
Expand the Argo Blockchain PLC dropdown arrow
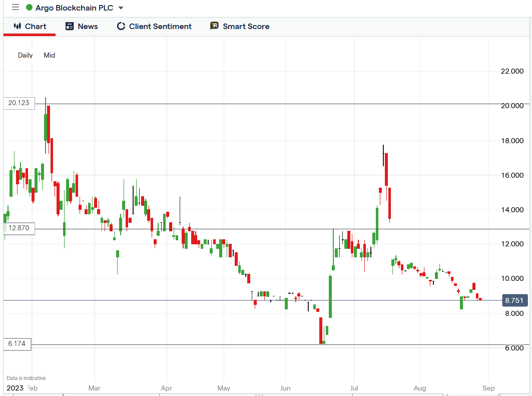121,8
